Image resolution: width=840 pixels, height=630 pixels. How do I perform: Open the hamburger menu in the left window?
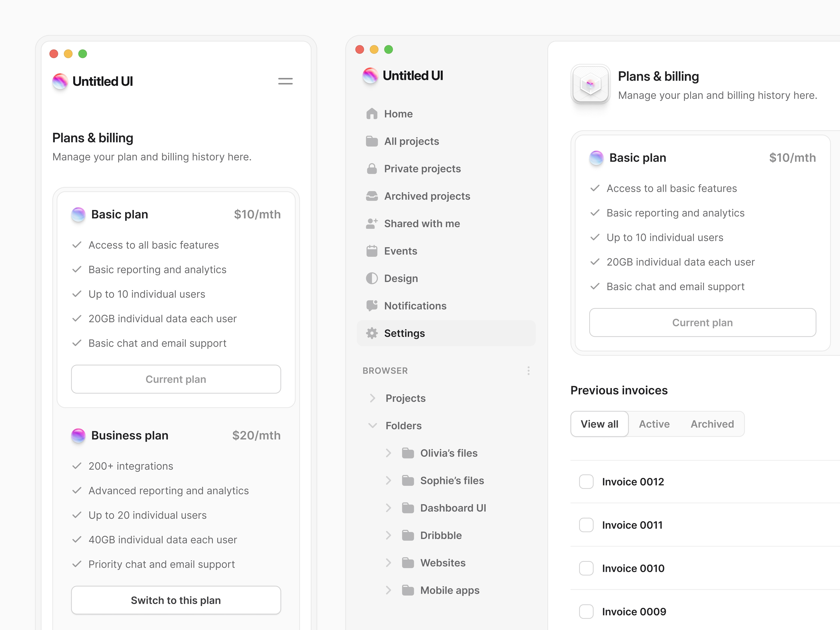tap(285, 81)
